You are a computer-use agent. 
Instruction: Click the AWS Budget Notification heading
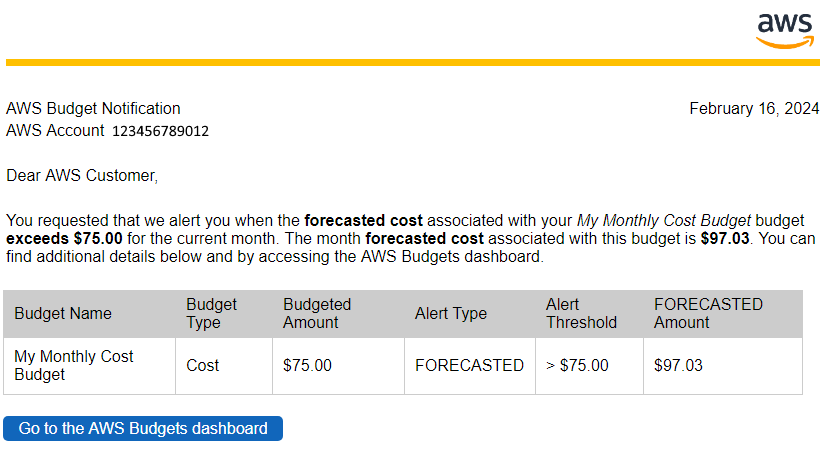point(93,109)
